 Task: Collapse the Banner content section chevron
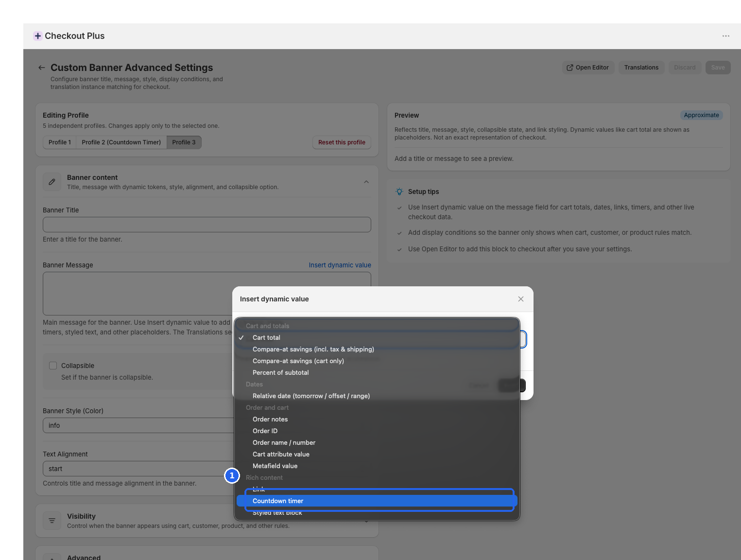click(x=366, y=182)
